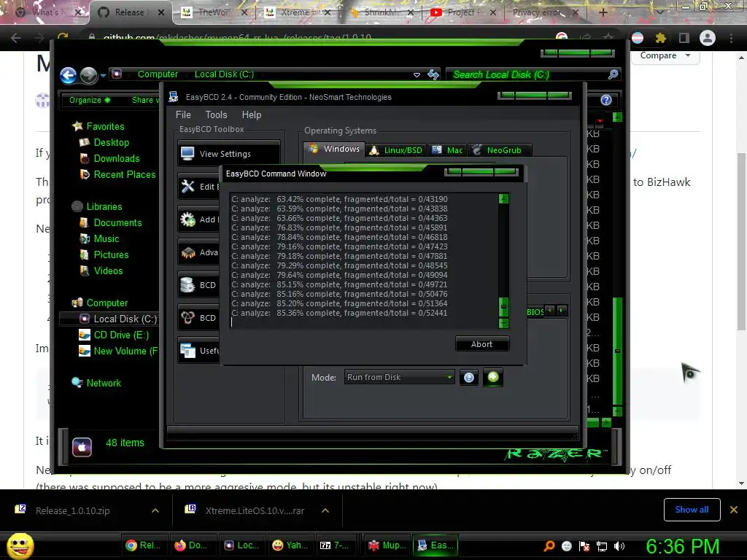Click the Chrome profile avatar icon
Viewport: 747px width, 560px height.
[708, 38]
